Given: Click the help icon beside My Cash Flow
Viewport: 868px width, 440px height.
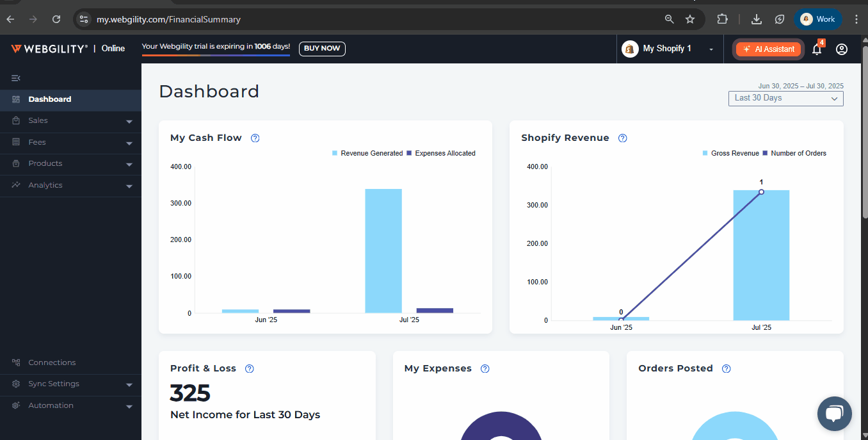Looking at the screenshot, I should 255,138.
